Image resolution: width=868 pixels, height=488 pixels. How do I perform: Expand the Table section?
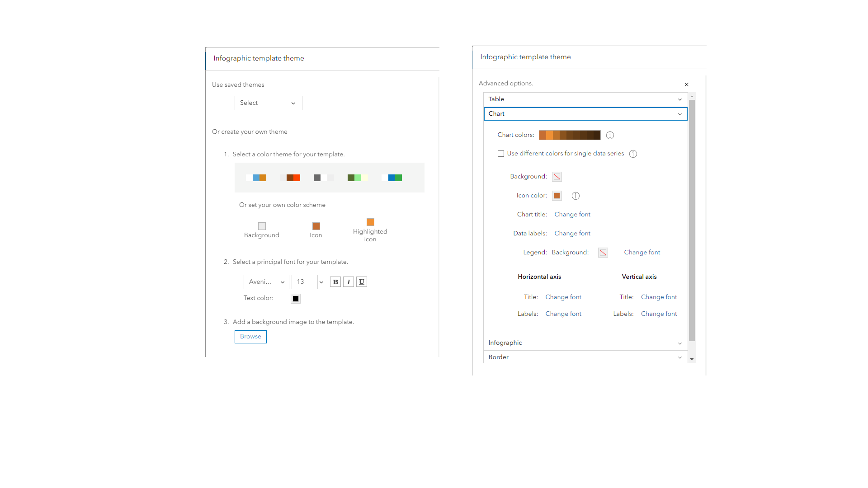click(585, 99)
